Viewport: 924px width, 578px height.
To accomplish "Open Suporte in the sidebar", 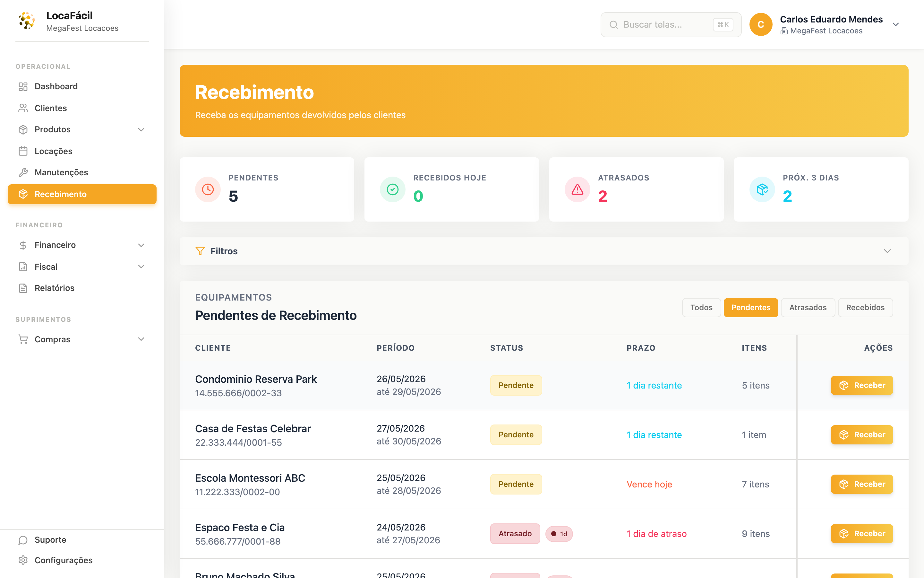I will tap(82, 540).
